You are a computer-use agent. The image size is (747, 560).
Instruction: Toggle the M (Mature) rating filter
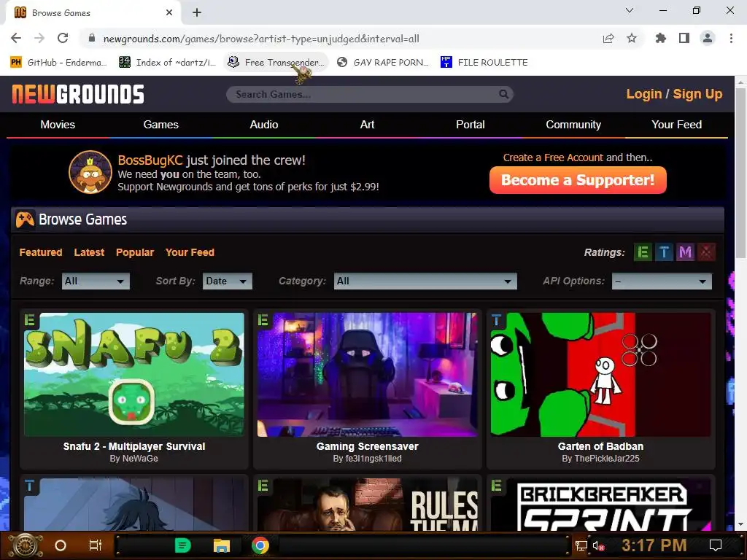tap(685, 252)
